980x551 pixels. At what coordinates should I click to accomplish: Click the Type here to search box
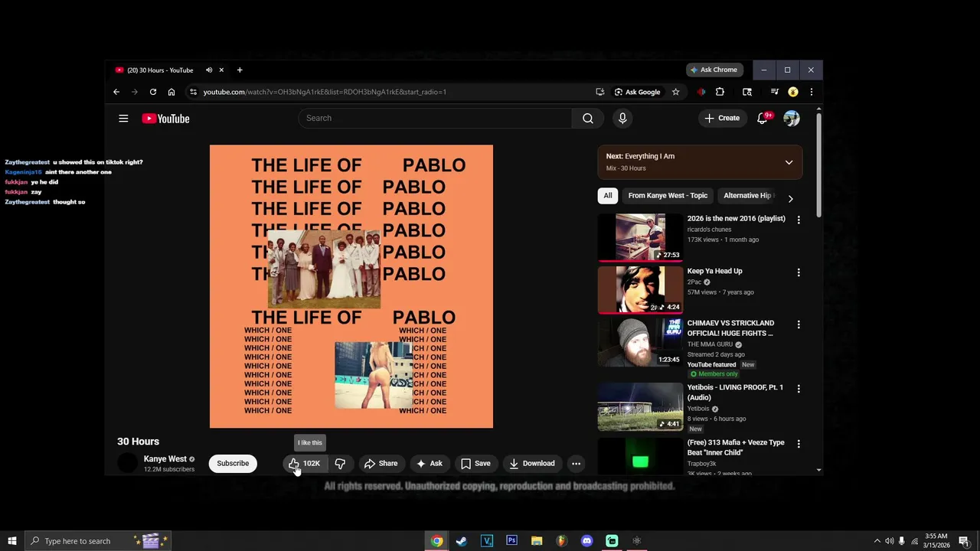pos(97,541)
